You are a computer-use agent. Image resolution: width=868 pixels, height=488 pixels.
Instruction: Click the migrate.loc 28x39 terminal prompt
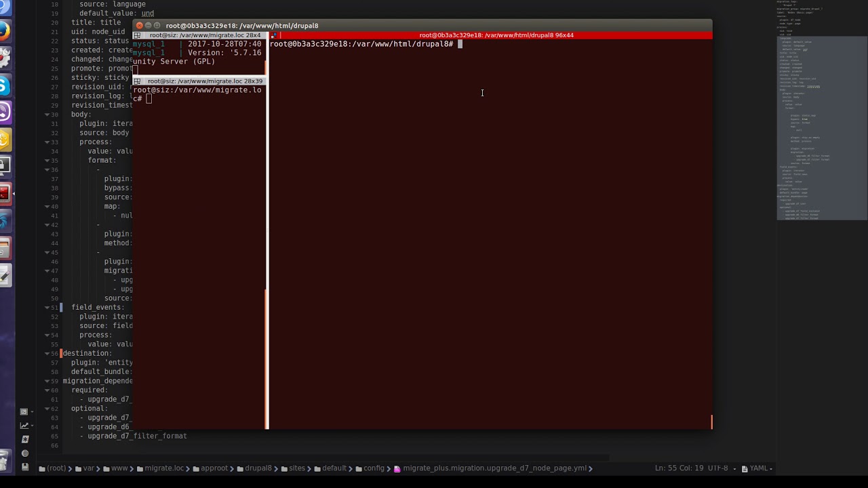pyautogui.click(x=197, y=94)
